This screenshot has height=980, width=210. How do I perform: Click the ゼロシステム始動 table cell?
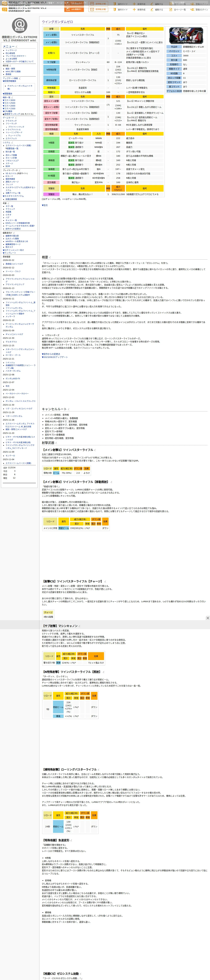click(83, 92)
